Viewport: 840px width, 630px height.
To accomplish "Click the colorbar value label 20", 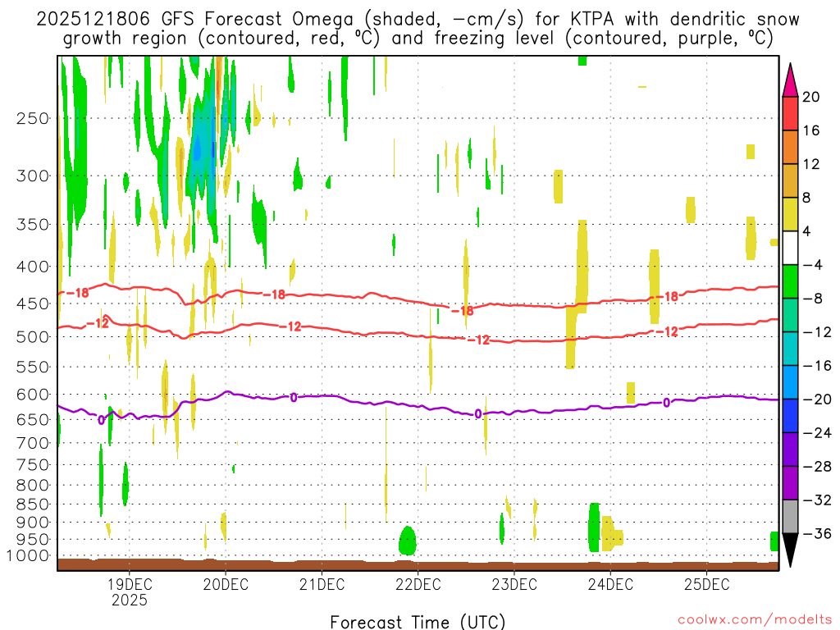I will (x=811, y=97).
